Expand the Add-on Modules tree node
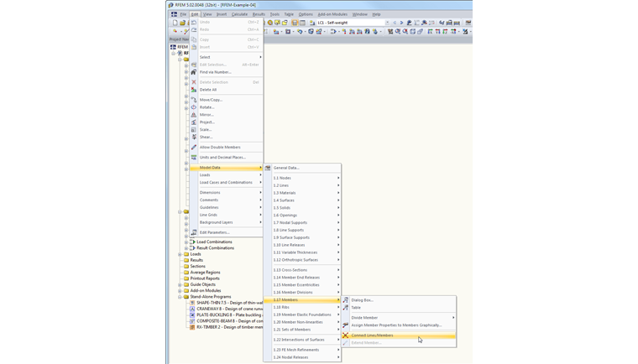 coord(180,291)
